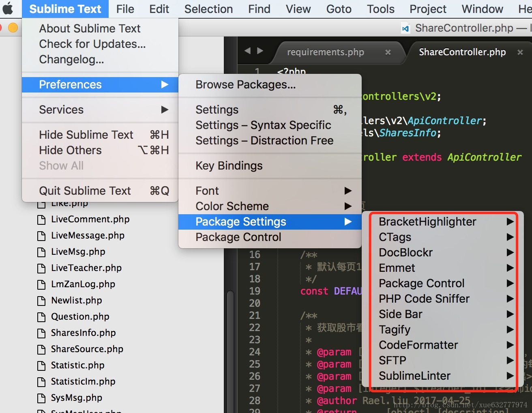Expand SublimeLinter package settings
532x413 pixels.
[443, 376]
